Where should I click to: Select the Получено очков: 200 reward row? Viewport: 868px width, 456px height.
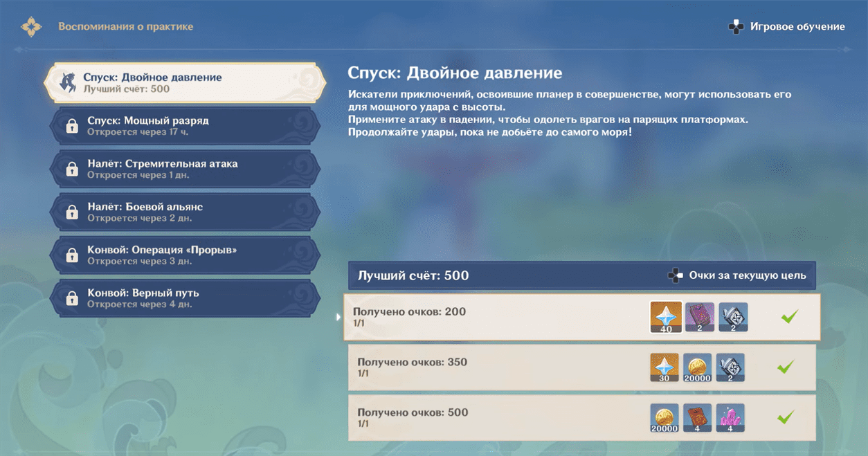tap(582, 317)
